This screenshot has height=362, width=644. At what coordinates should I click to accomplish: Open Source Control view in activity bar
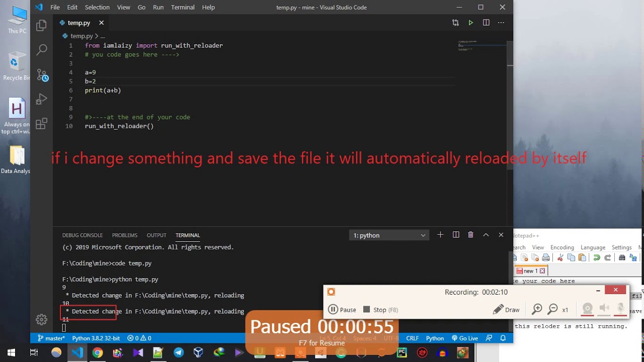click(42, 74)
